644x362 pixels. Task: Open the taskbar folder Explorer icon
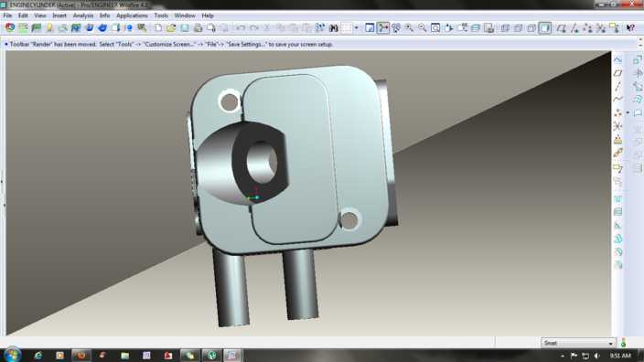[124, 356]
